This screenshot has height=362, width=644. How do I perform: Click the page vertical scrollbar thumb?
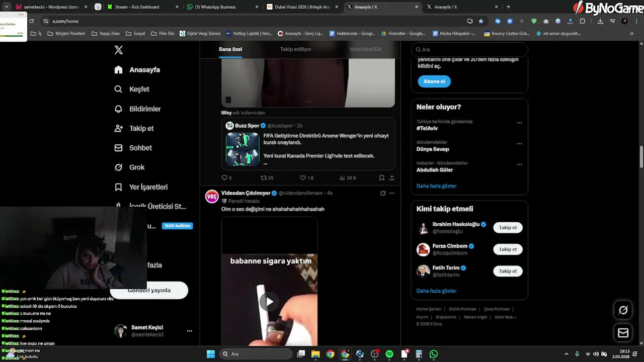tap(641, 157)
